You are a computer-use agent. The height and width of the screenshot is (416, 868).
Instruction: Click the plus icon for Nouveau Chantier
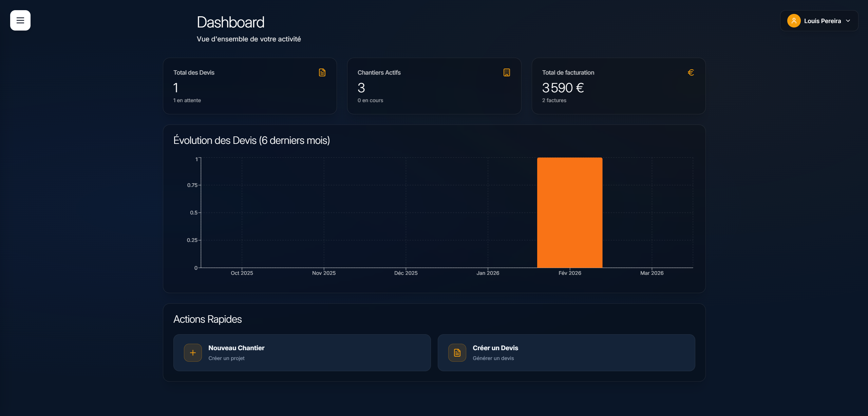[192, 353]
